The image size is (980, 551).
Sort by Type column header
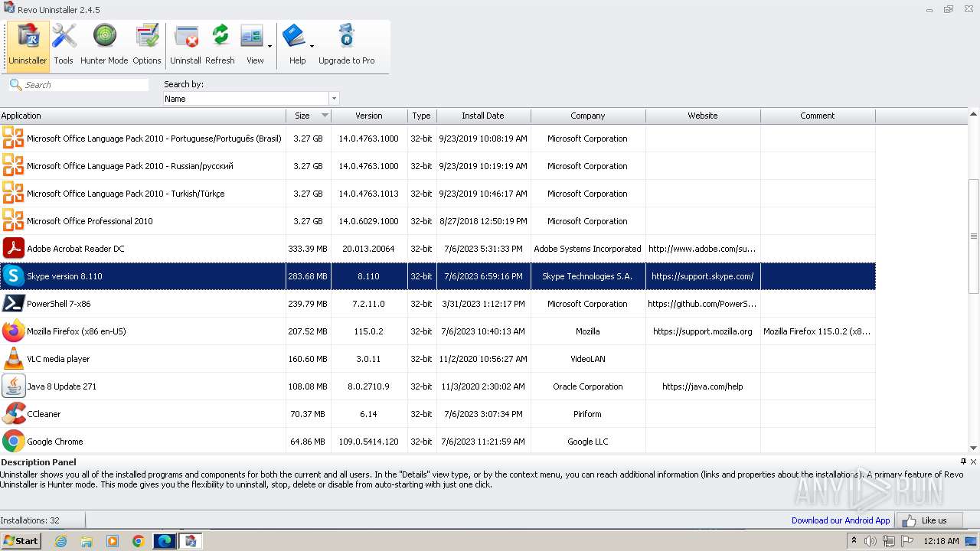422,116
